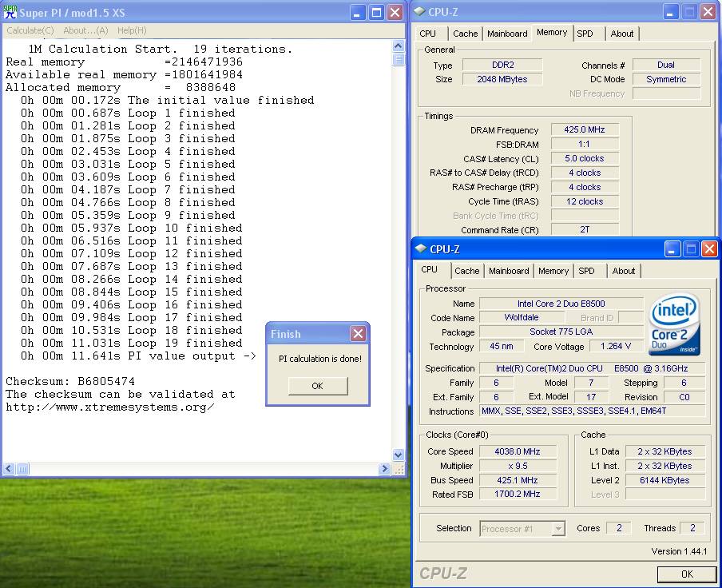The width and height of the screenshot is (722, 588).
Task: Click Super PI vertical scrollbar down arrow
Action: pyautogui.click(x=399, y=455)
